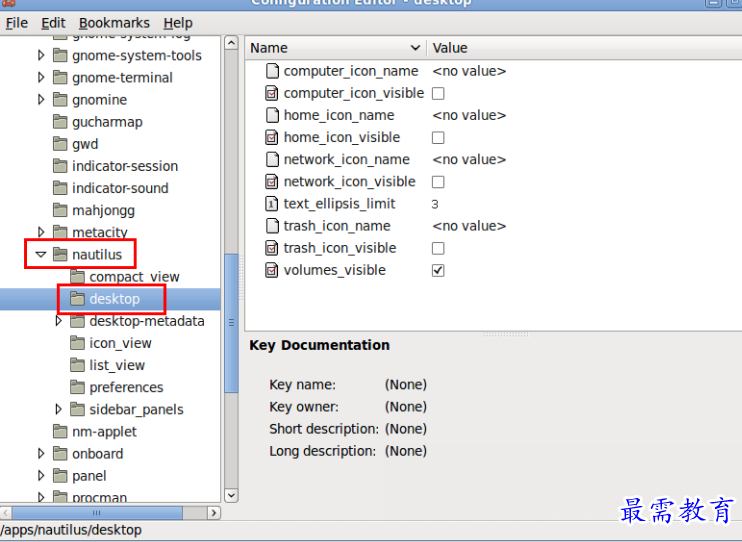Image resolution: width=742 pixels, height=542 pixels.
Task: Click the indicator-sound folder icon
Action: [x=60, y=188]
